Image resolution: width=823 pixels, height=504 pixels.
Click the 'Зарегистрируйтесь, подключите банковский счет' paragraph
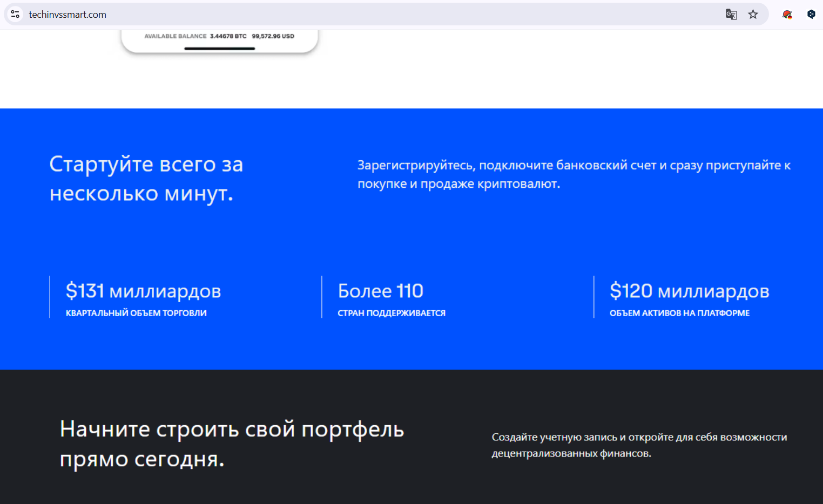[x=574, y=174]
